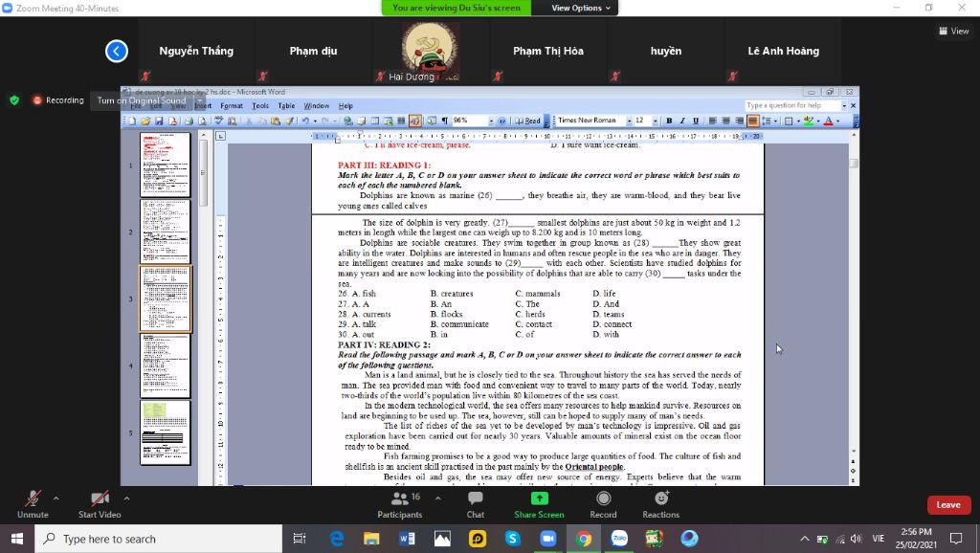
Task: Open Print Preview from the toolbar
Action: [x=203, y=121]
